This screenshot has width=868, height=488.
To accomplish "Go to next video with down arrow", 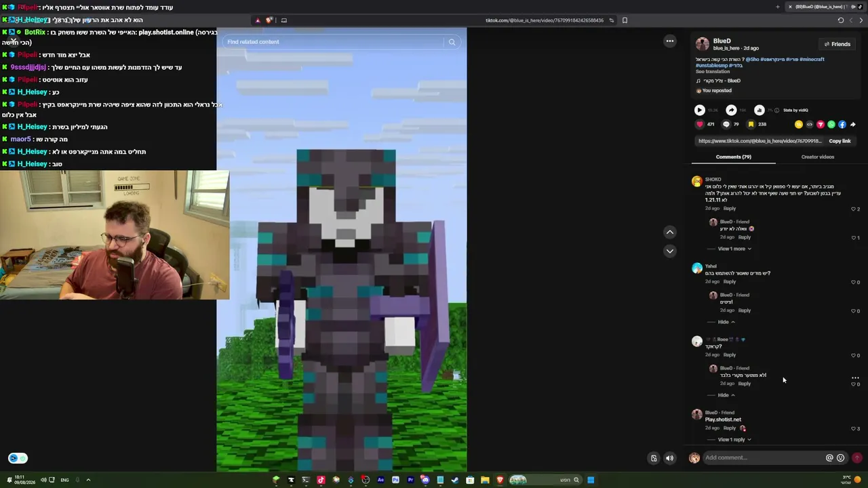I will click(x=669, y=251).
